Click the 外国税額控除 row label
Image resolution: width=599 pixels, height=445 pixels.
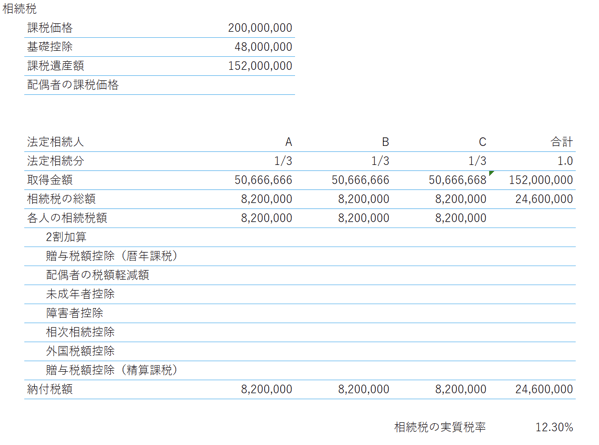[x=80, y=351]
